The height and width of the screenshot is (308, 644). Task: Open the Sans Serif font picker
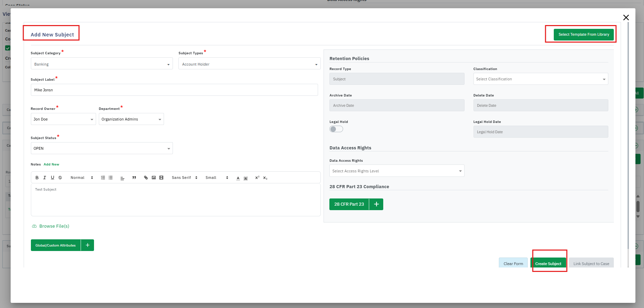[x=185, y=178]
